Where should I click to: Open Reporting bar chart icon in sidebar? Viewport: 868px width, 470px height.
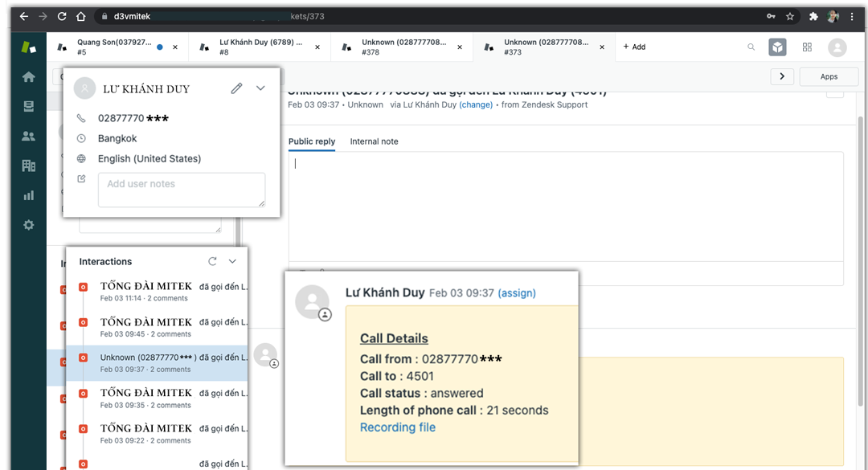(x=29, y=195)
